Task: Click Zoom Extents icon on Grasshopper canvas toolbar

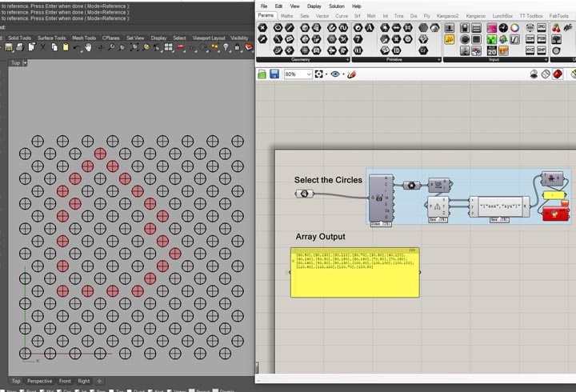Action: tap(319, 74)
